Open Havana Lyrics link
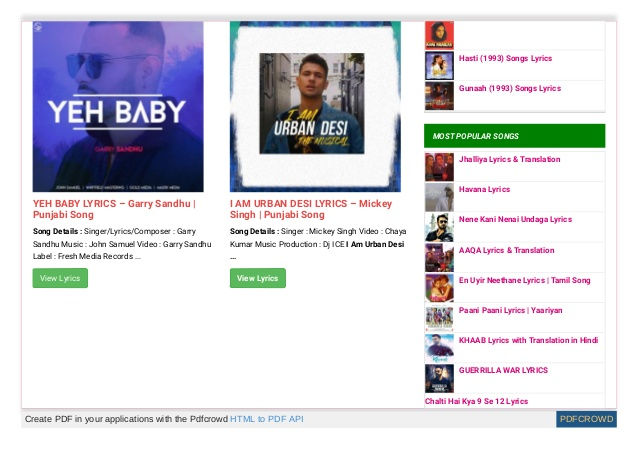Image resolution: width=638 pixels, height=452 pixels. (x=484, y=190)
